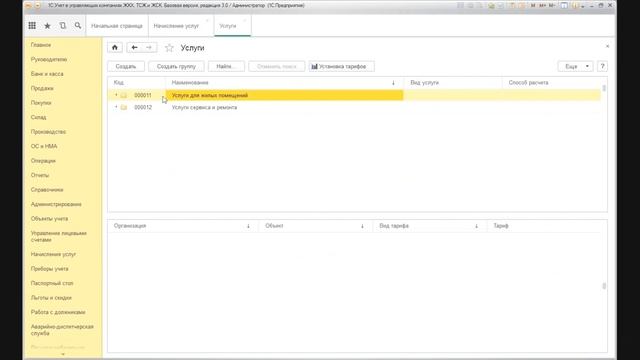Click the folder icon of row 000012
Screen dimensions: 640x360
(124, 107)
